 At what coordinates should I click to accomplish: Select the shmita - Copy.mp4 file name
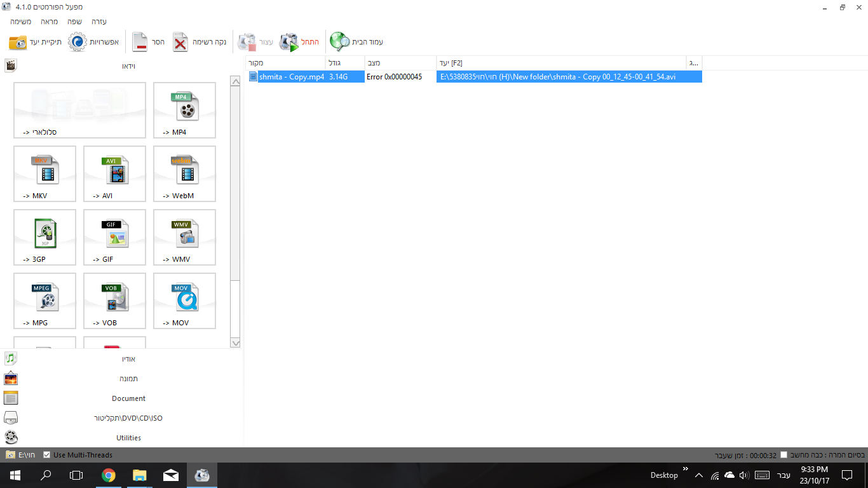(x=292, y=77)
